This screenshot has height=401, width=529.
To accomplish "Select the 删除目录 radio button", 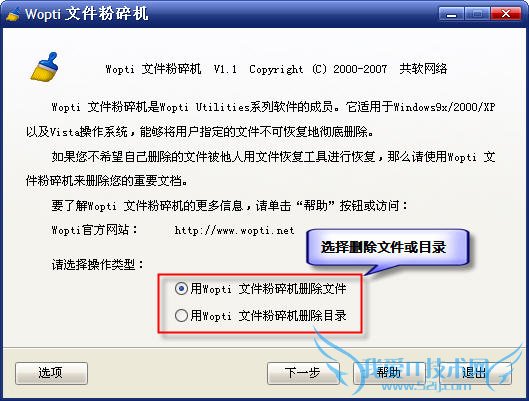I will tap(181, 316).
